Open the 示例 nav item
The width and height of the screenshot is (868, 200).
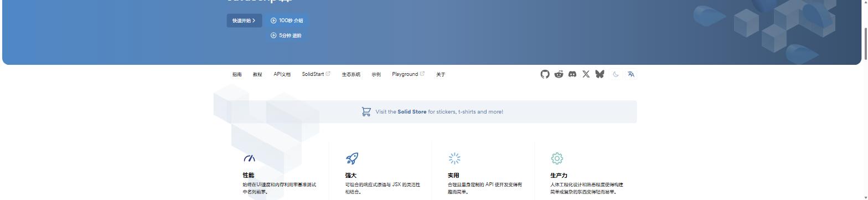pos(376,74)
